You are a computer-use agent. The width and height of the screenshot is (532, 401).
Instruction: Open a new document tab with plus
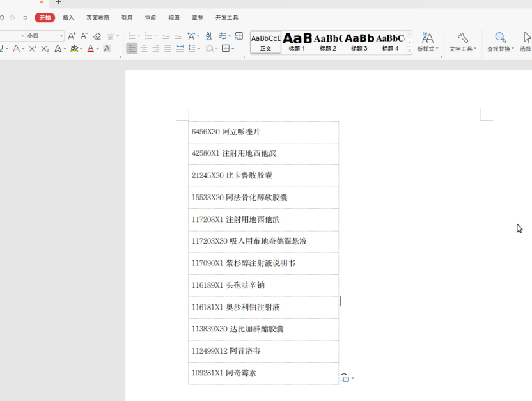pos(58,2)
